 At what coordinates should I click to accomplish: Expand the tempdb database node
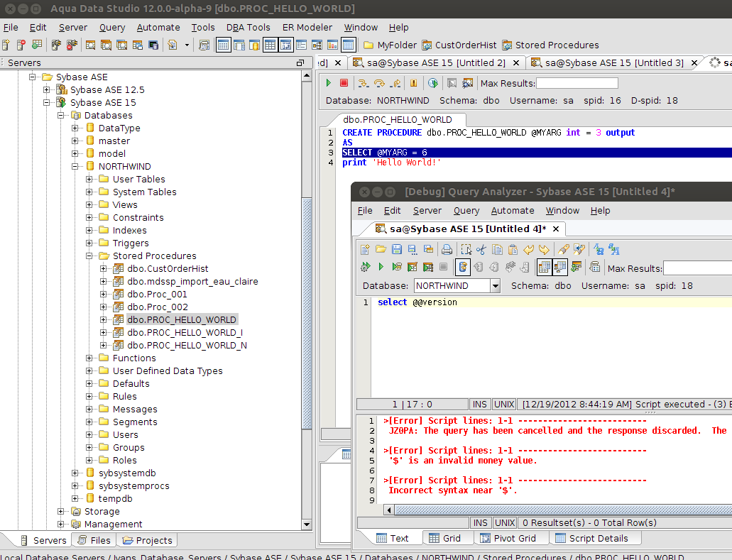click(75, 498)
